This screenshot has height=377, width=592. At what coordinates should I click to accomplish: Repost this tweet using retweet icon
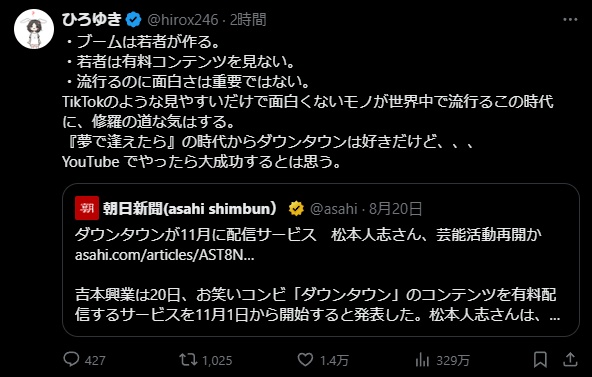pyautogui.click(x=188, y=359)
